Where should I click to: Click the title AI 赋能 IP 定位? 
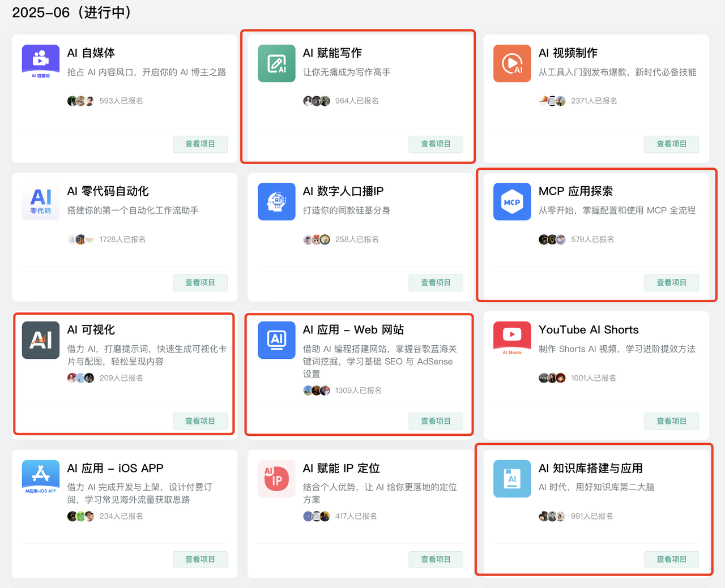(x=342, y=469)
